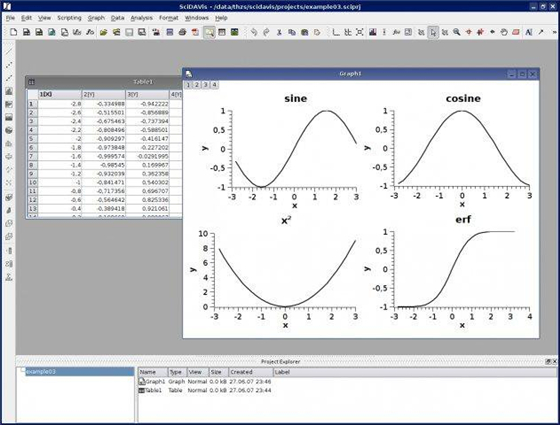Image resolution: width=560 pixels, height=425 pixels.
Task: Select the Zoom magnifier tool
Action: coord(456,32)
